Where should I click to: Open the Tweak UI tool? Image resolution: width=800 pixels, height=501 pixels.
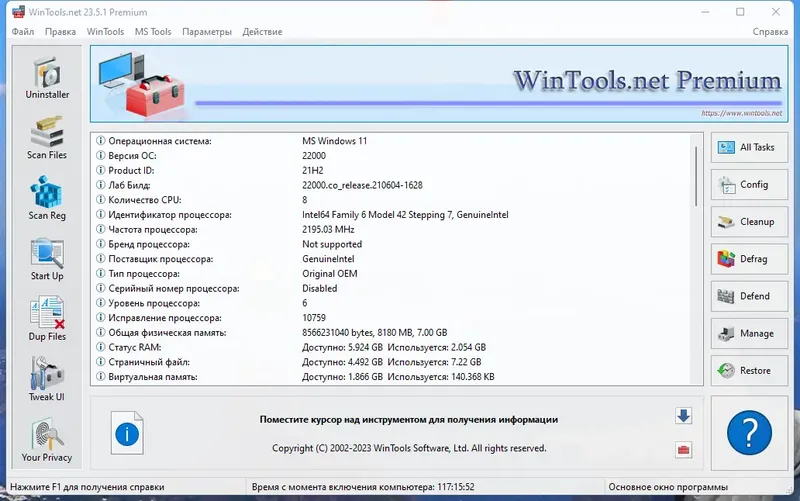point(47,379)
